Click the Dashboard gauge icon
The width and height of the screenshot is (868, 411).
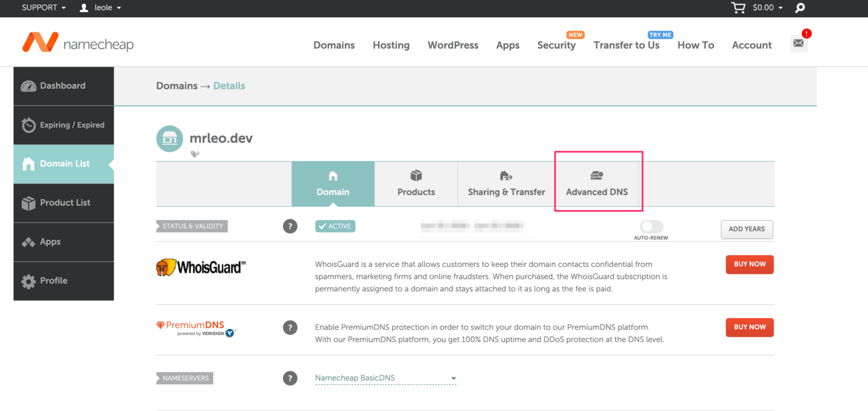(x=28, y=86)
